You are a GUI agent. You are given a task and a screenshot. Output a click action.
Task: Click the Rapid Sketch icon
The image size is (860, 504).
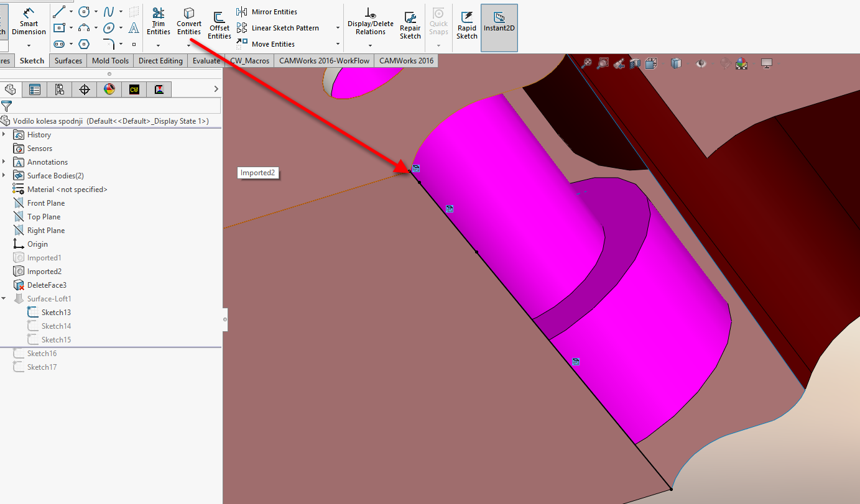pyautogui.click(x=467, y=25)
